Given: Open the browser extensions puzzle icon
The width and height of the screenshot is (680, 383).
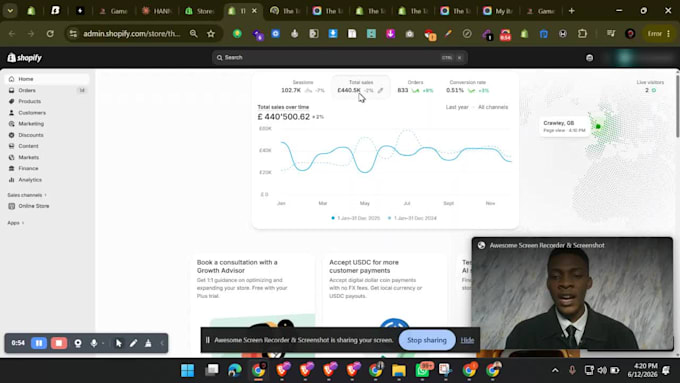Looking at the screenshot, I should tap(582, 33).
